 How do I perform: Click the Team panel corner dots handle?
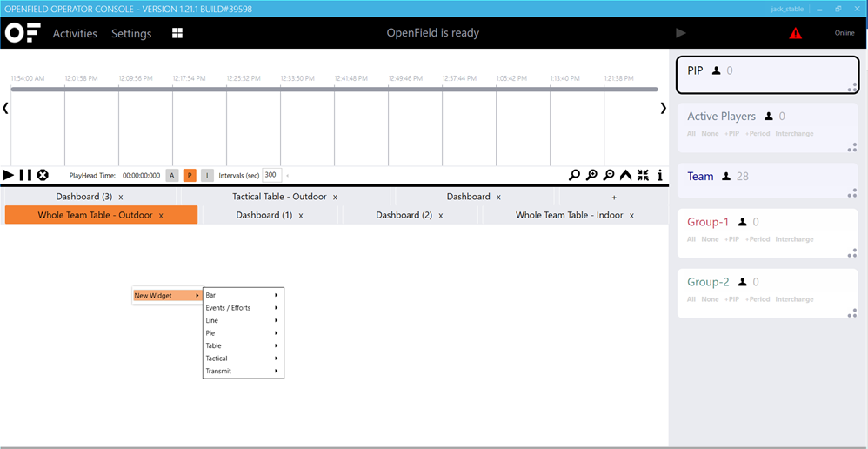pyautogui.click(x=852, y=192)
